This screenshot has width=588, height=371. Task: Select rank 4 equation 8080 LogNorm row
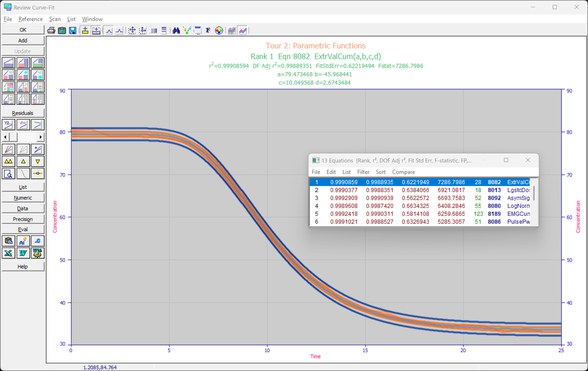point(420,206)
